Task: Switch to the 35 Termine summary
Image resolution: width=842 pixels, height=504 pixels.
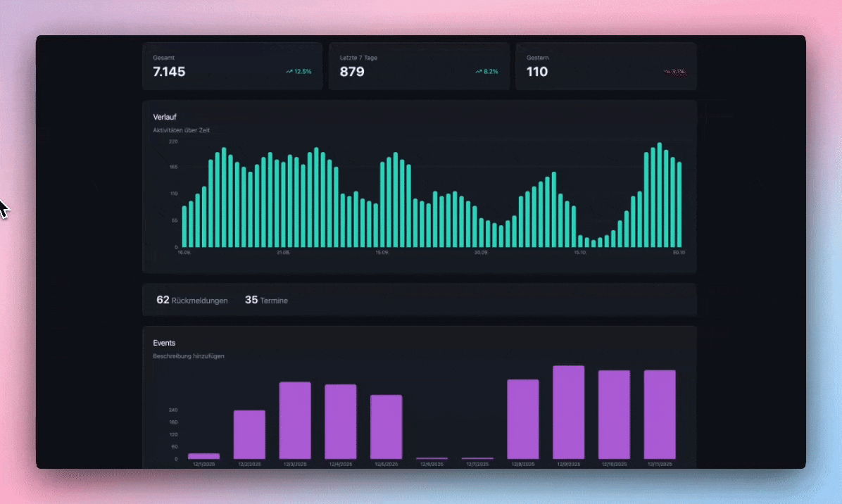Action: pyautogui.click(x=266, y=300)
